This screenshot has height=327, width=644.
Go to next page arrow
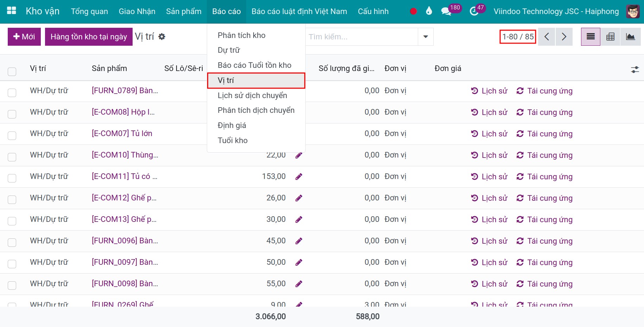coord(564,37)
